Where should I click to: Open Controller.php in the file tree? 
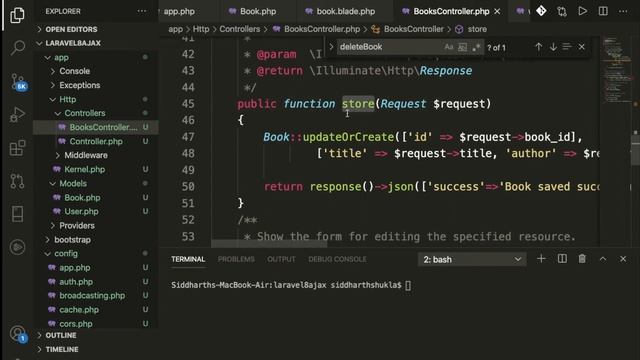(x=96, y=141)
